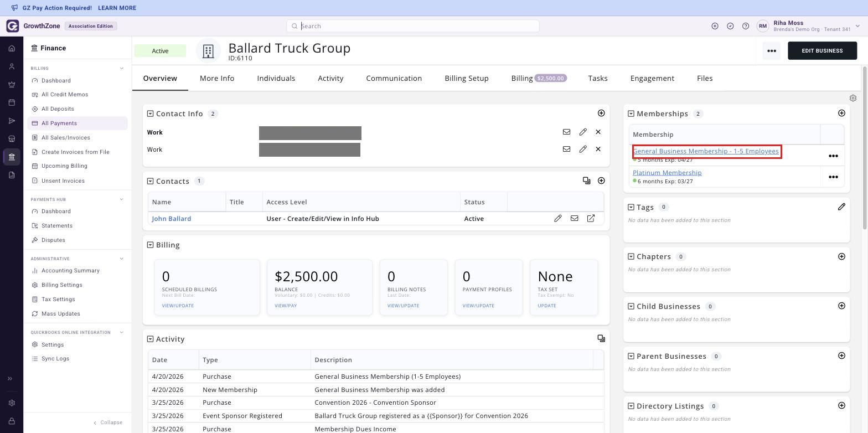
Task: Click the page vertical scrollbar
Action: click(x=865, y=148)
